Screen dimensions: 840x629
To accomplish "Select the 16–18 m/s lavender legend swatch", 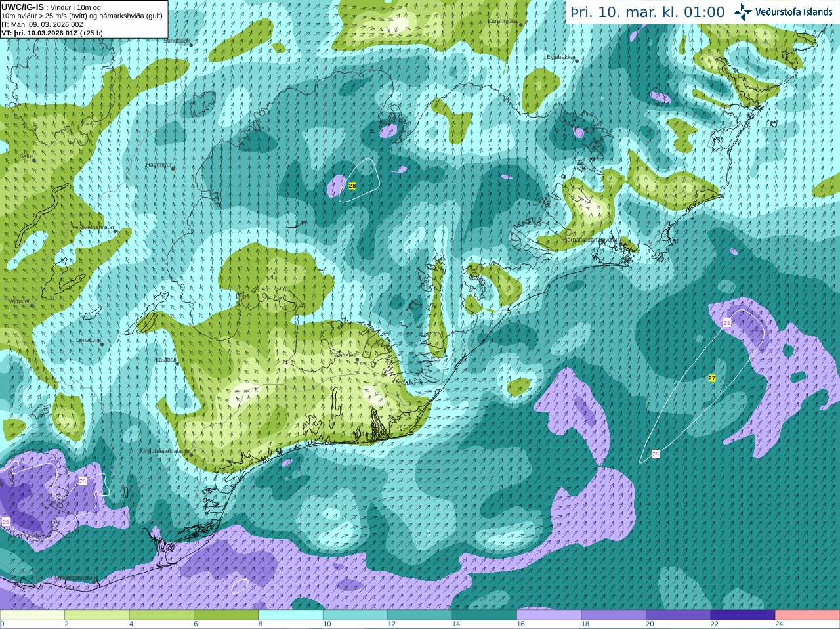I will (549, 615).
